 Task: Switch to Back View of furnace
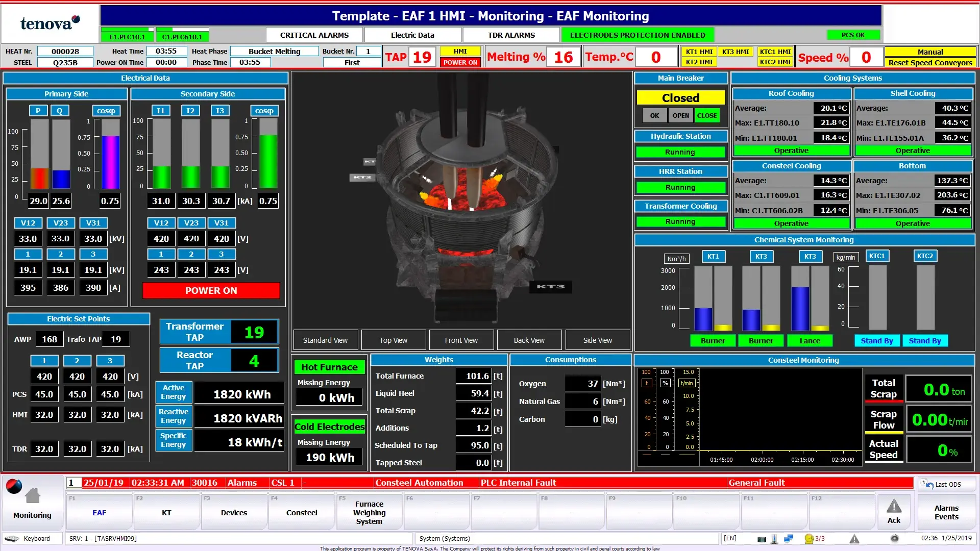[x=529, y=340]
